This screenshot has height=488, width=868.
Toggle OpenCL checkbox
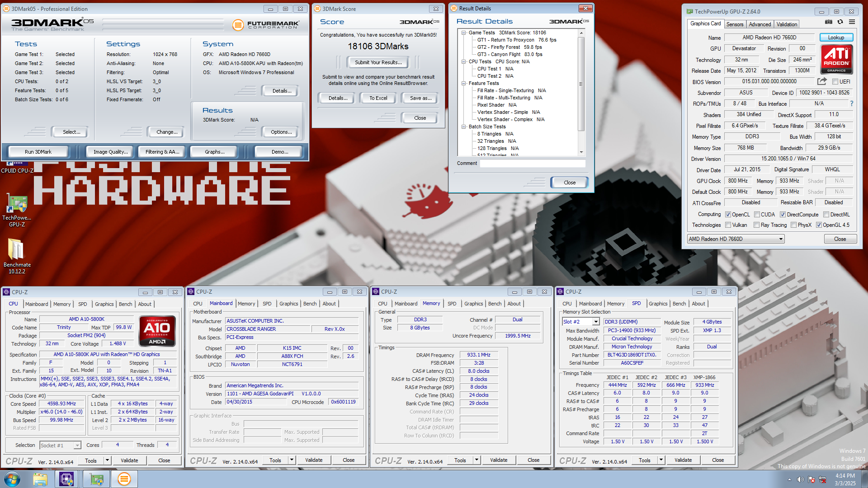[728, 215]
